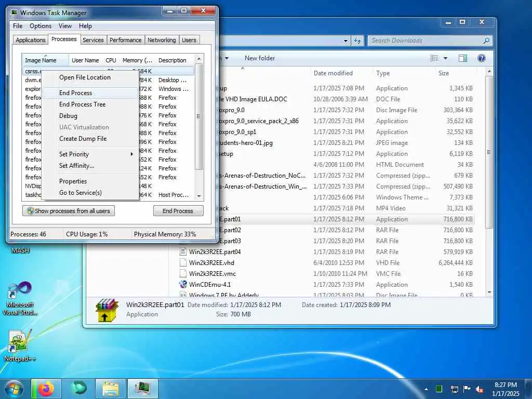Click Show processes from all users
This screenshot has width=532, height=399.
(x=69, y=211)
